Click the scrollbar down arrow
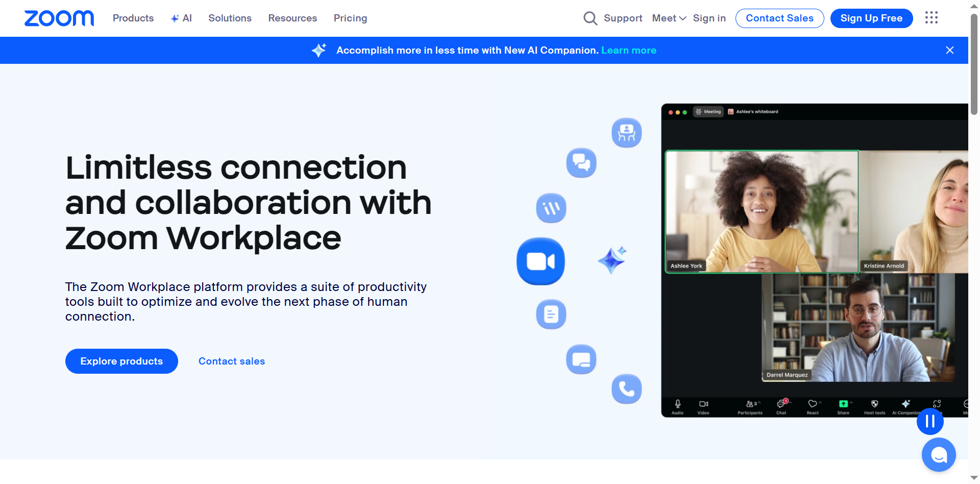 974,478
